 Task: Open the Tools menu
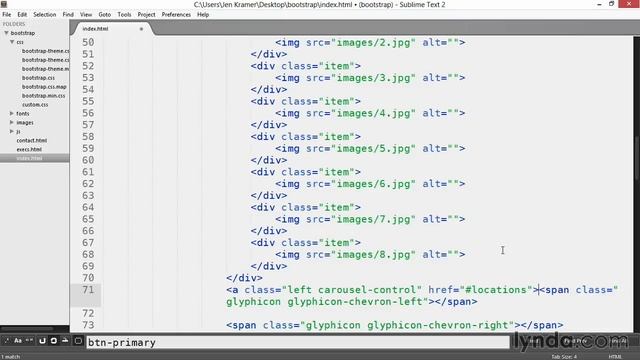pyautogui.click(x=124, y=14)
